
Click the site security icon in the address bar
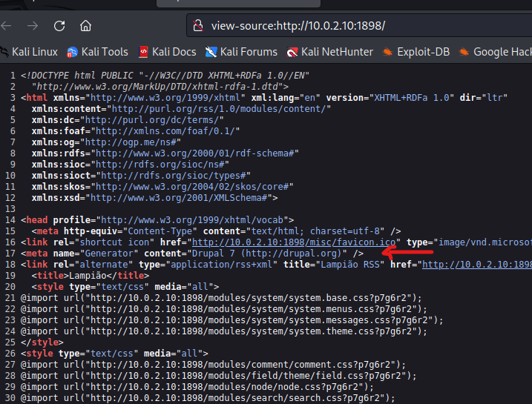[198, 26]
